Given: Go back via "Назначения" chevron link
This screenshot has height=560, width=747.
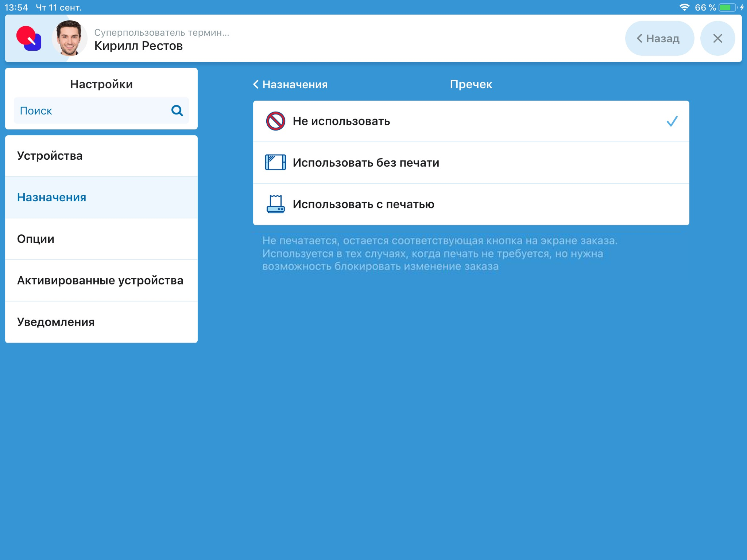Looking at the screenshot, I should click(x=291, y=85).
